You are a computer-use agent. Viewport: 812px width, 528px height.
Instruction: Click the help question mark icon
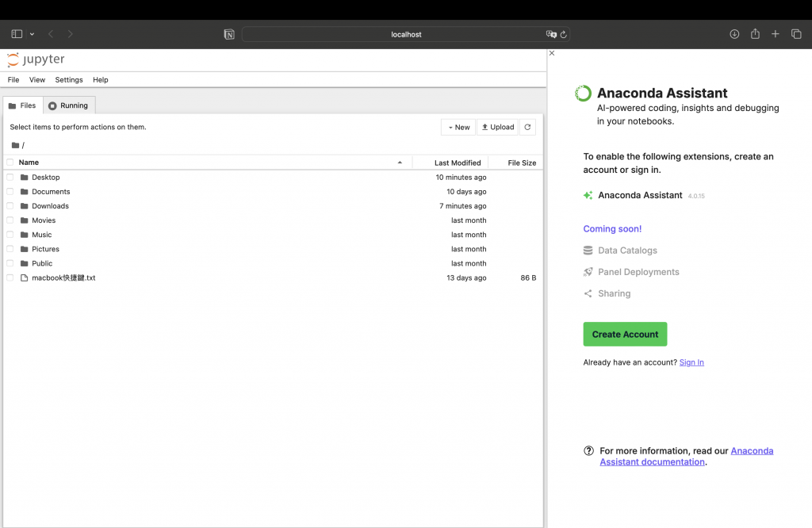[589, 451]
